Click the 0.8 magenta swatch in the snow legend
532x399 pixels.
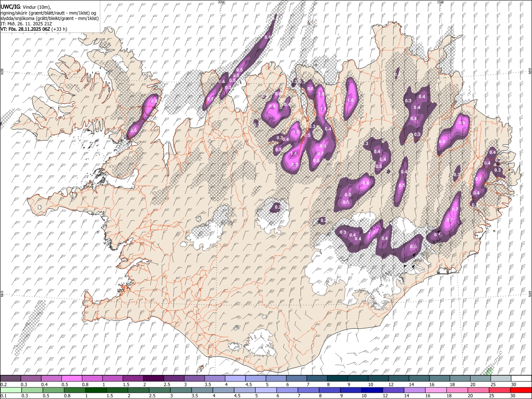92,378
